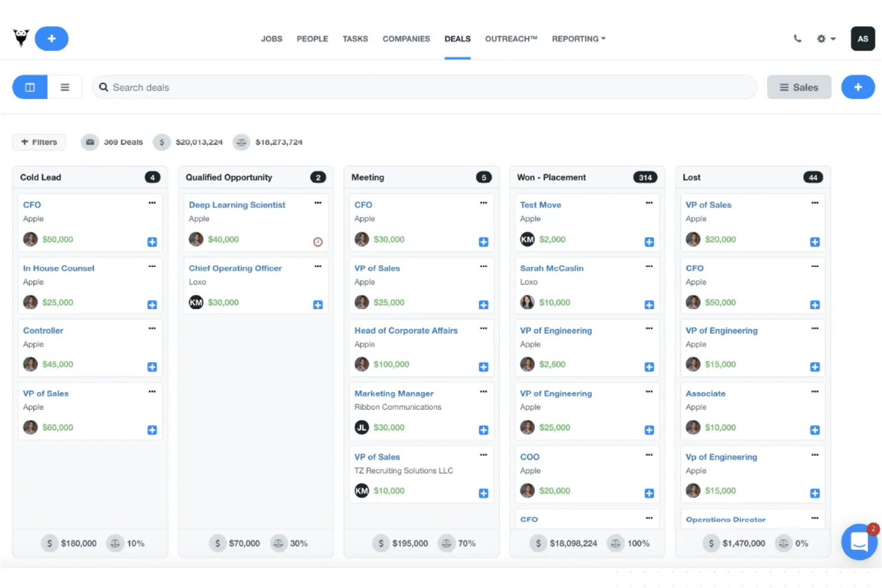Click clock icon on Deep Learning Scientist card
Screen dimensions: 882x588
tap(318, 242)
